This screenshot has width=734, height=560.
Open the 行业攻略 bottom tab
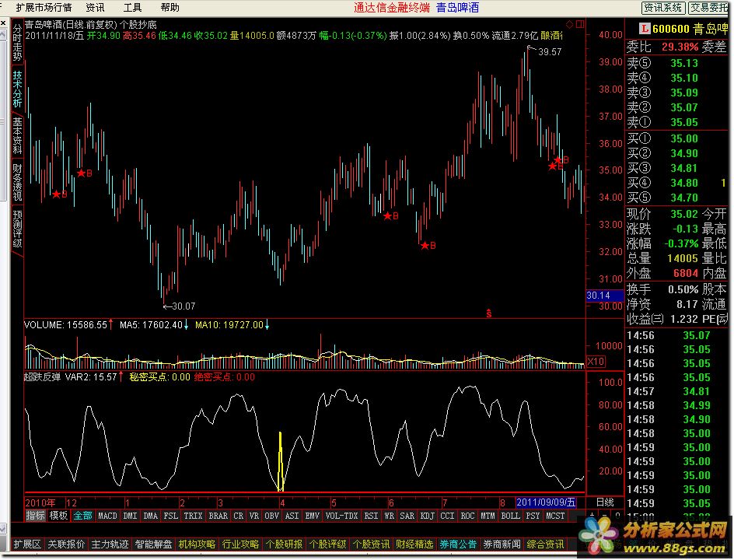tap(240, 544)
